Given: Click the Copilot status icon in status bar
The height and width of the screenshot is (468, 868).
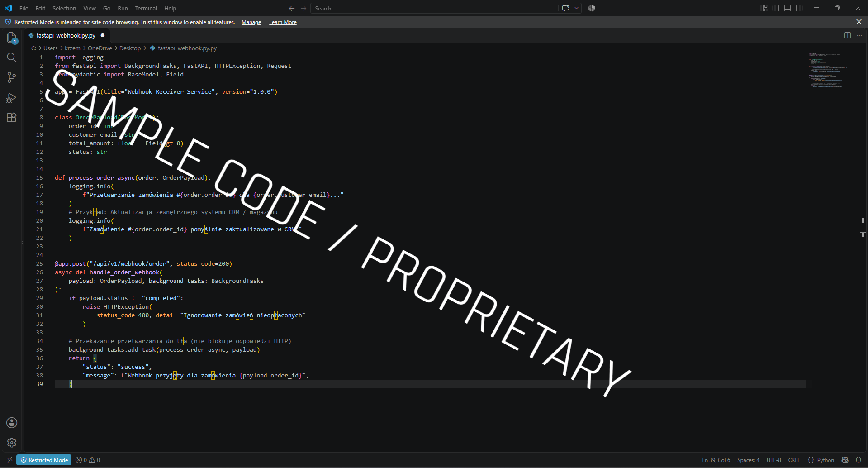Looking at the screenshot, I should pyautogui.click(x=845, y=460).
